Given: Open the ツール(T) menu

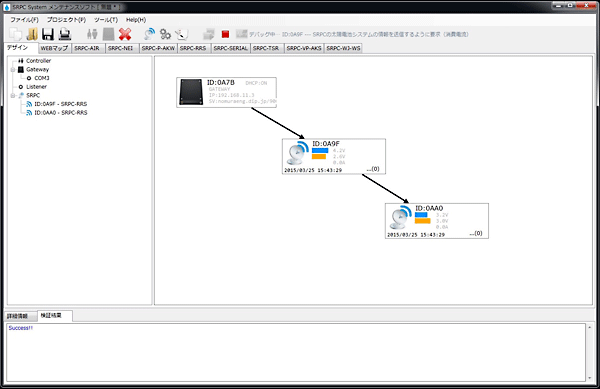Looking at the screenshot, I should (x=106, y=20).
